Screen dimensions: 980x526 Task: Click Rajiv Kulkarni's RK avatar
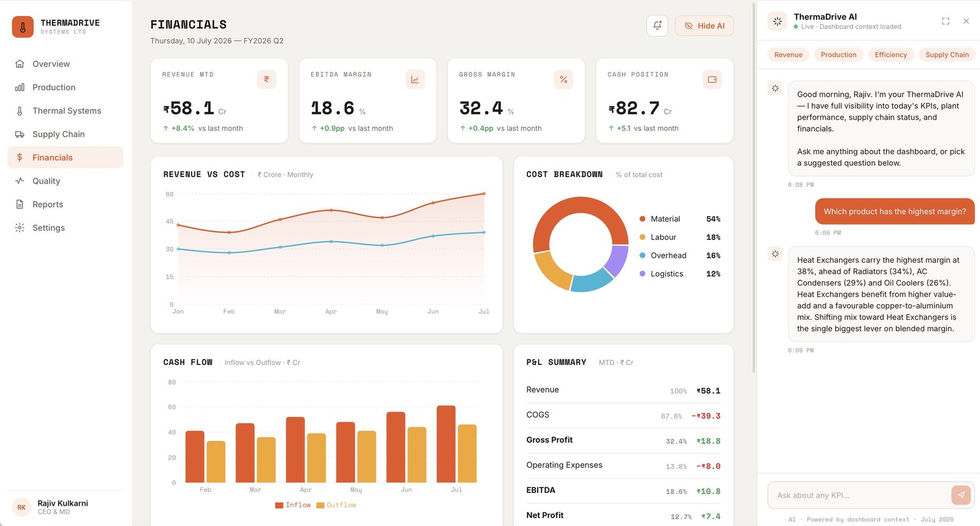(x=21, y=507)
